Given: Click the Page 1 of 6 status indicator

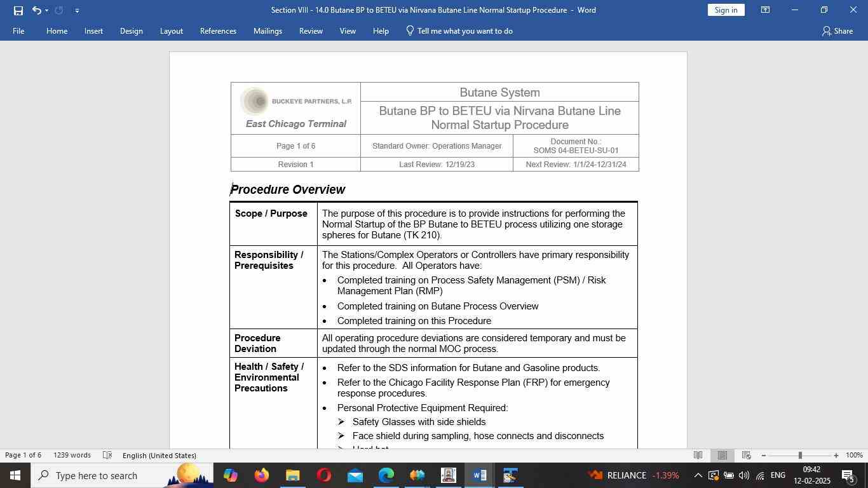Looking at the screenshot, I should [24, 456].
